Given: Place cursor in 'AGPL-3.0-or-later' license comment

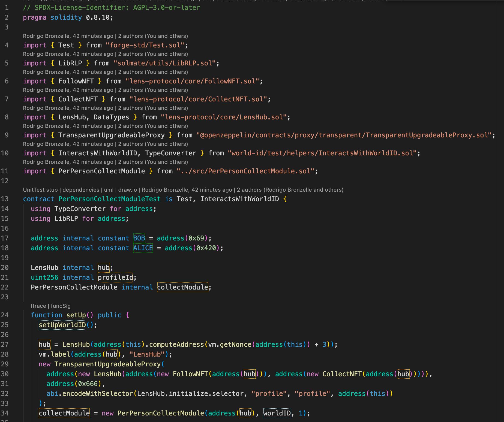Looking at the screenshot, I should [x=167, y=8].
